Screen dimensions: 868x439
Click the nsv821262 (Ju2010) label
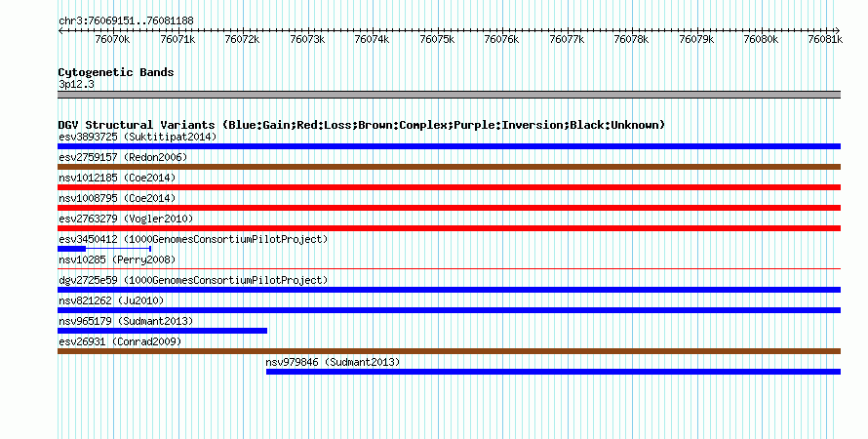click(x=111, y=300)
